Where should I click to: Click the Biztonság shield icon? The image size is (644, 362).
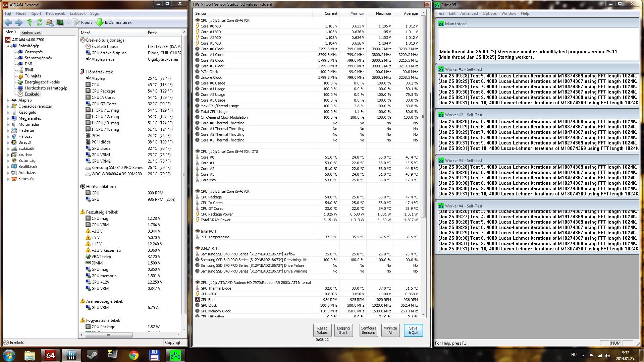coord(14,161)
